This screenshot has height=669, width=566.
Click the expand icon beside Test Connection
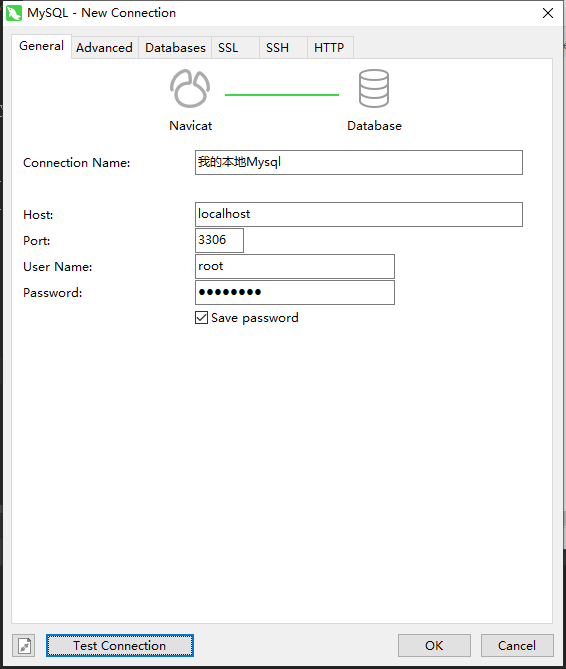pyautogui.click(x=23, y=646)
